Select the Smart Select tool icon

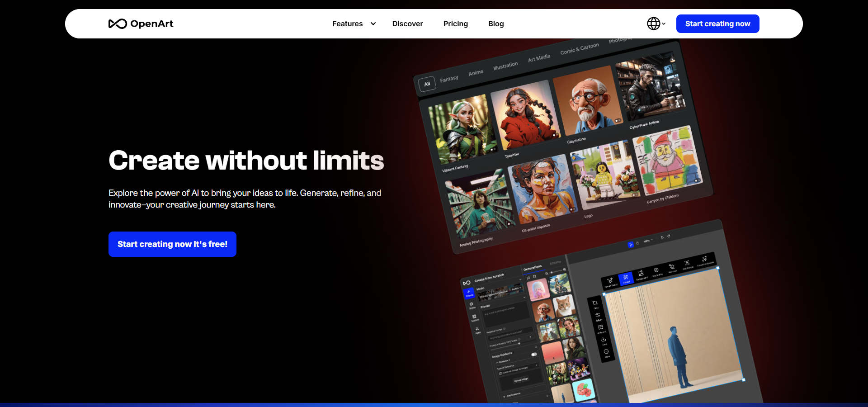[610, 281]
